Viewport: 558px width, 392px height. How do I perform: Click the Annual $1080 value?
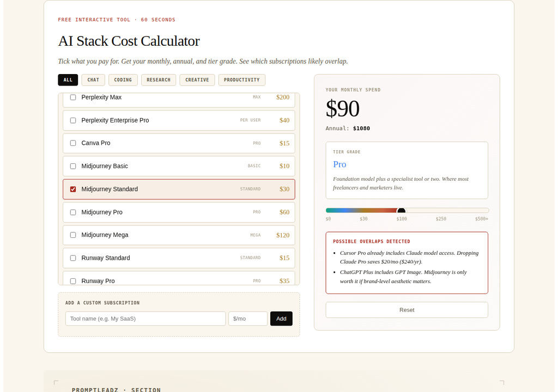pyautogui.click(x=361, y=128)
